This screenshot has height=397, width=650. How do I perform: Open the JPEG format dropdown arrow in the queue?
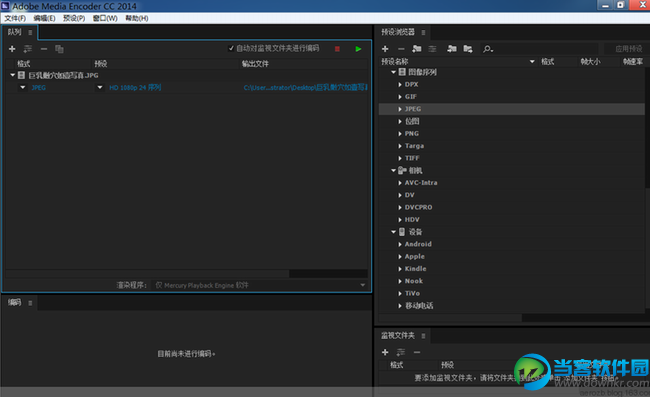(22, 87)
